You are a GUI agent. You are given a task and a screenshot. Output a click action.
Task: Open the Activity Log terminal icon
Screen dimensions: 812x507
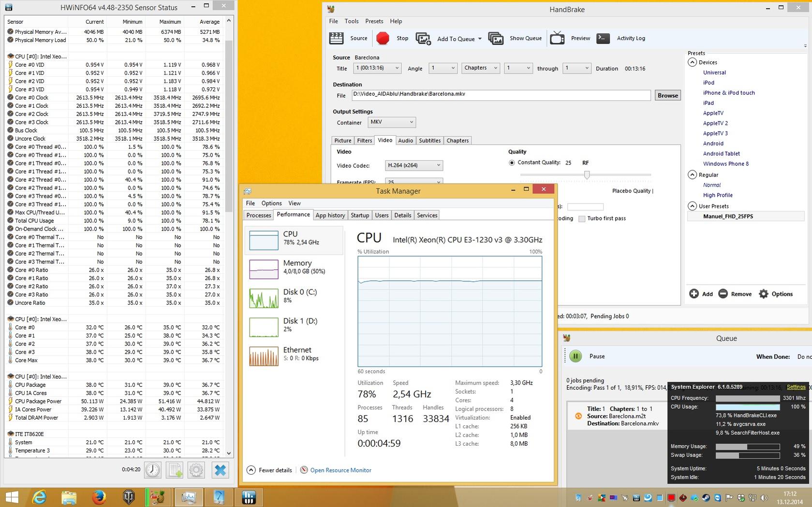tap(603, 38)
